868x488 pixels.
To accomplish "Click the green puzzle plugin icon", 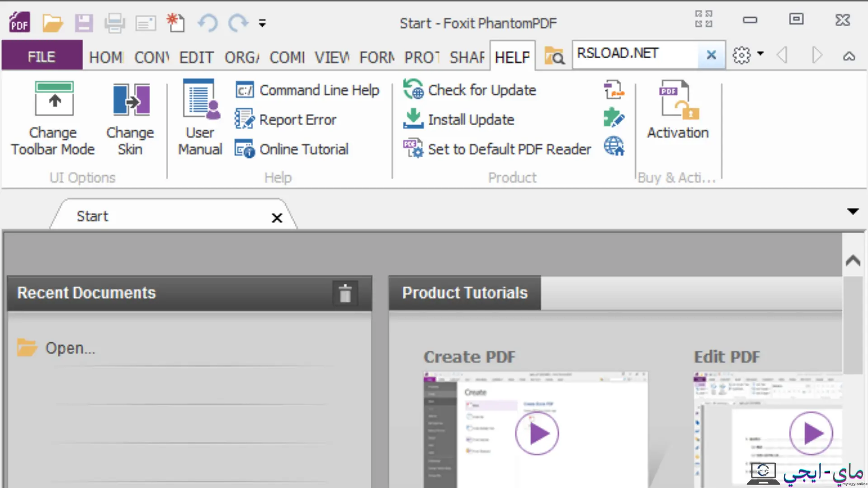I will click(614, 118).
